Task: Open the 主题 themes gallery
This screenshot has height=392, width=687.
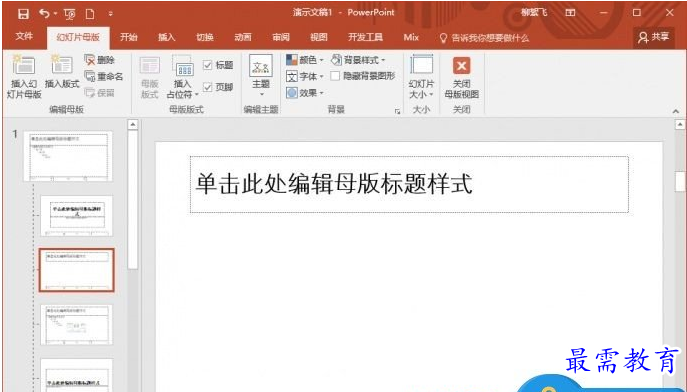Action: coord(261,76)
